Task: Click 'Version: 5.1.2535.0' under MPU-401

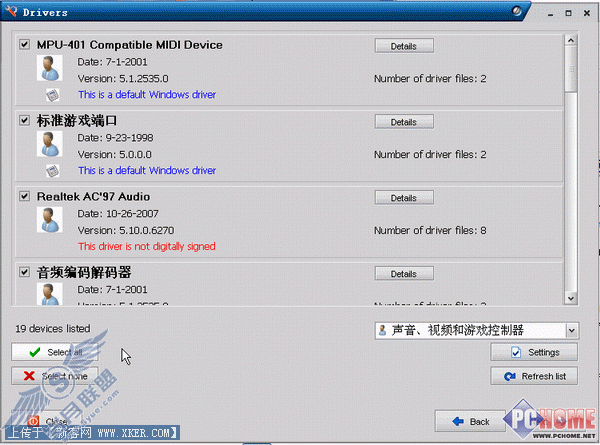Action: point(123,78)
